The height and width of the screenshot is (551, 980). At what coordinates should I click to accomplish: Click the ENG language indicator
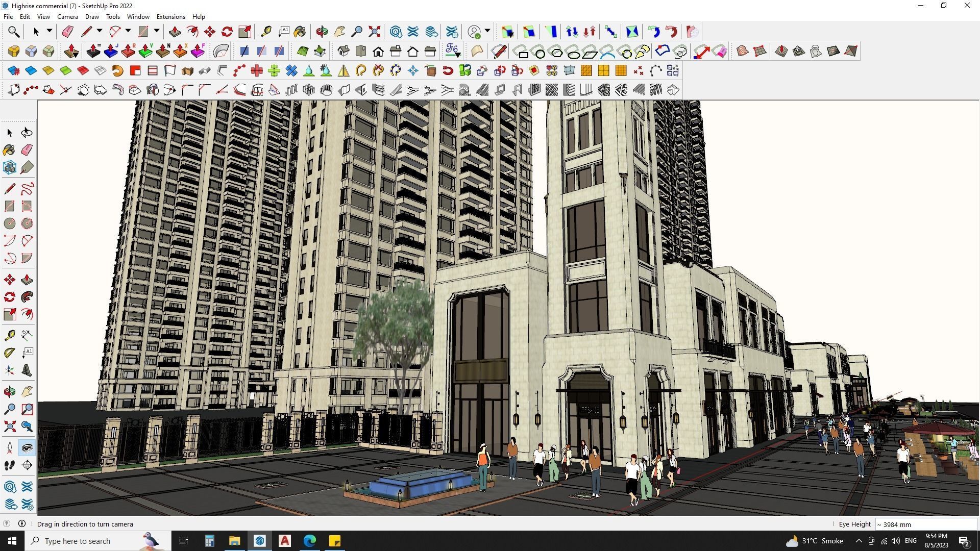point(911,541)
